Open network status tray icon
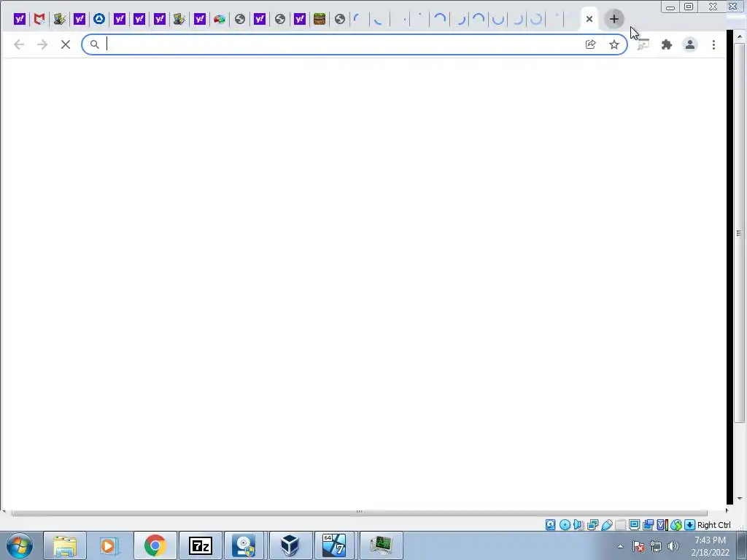Viewport: 747px width, 560px height. coord(656,546)
